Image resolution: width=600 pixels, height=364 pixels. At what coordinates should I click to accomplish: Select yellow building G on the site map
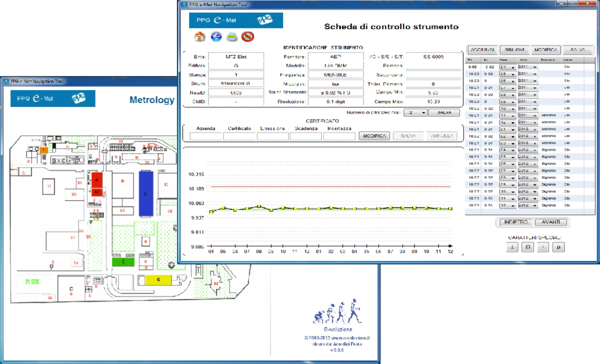[x=158, y=280]
